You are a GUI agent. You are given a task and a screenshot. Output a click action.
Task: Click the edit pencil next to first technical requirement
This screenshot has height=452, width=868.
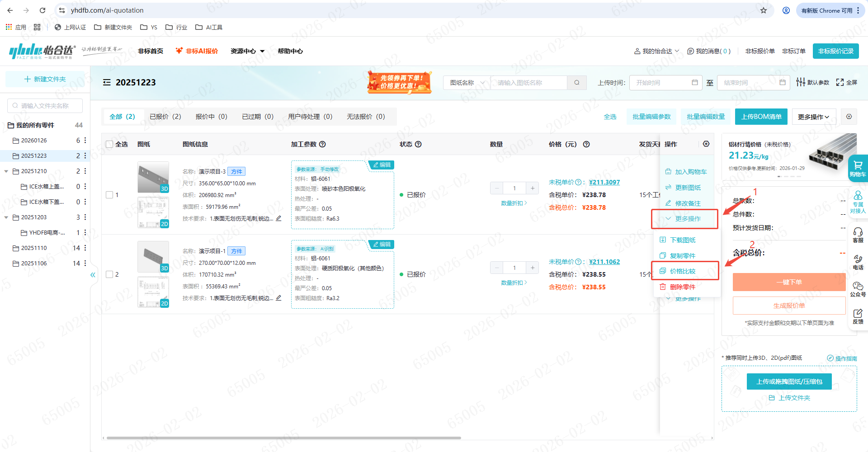point(278,218)
